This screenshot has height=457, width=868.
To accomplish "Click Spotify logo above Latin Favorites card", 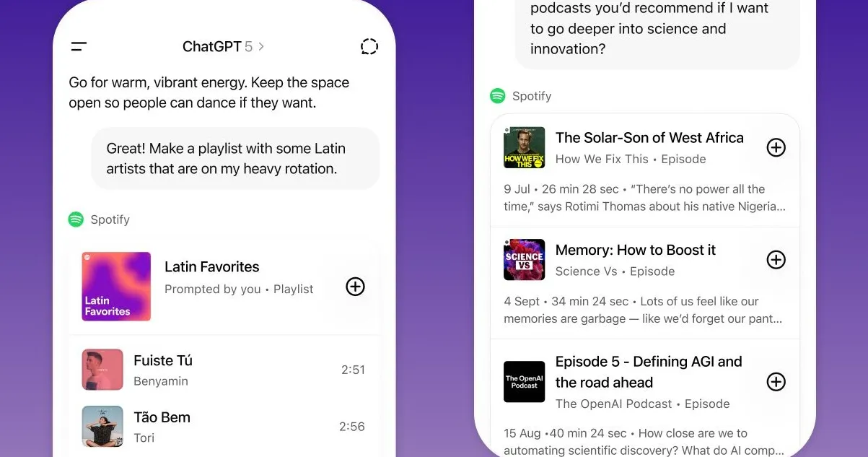I will tap(76, 219).
